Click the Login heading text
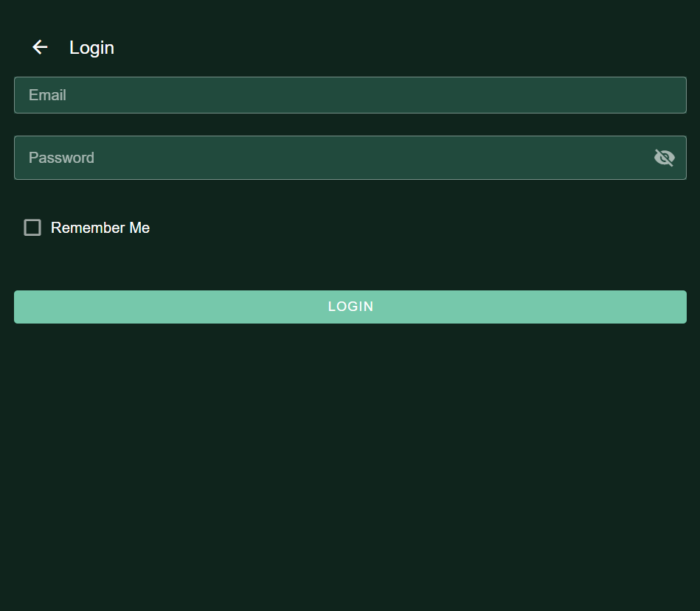This screenshot has width=700, height=611. pyautogui.click(x=91, y=47)
